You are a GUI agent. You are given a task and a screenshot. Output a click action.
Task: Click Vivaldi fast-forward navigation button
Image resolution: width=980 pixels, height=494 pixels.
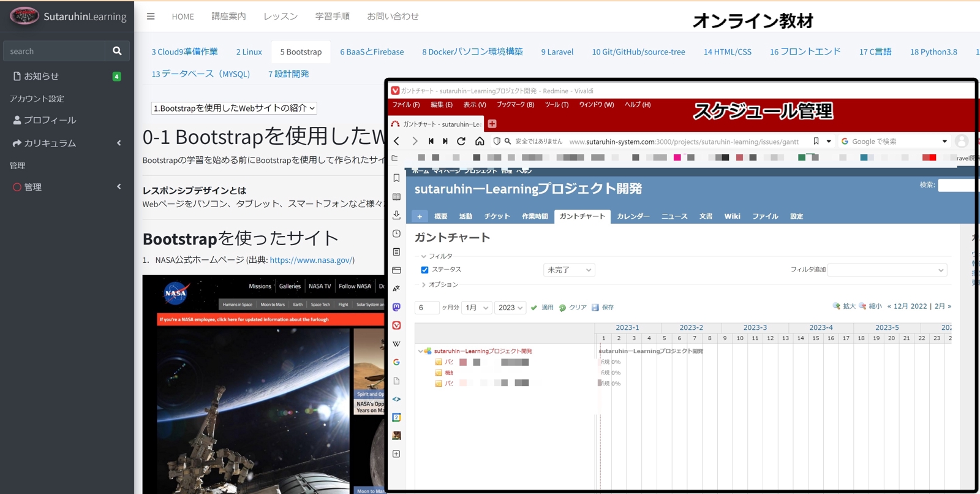pos(445,141)
